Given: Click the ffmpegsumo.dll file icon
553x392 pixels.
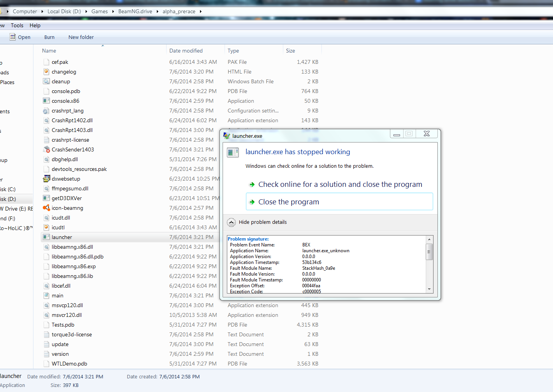Looking at the screenshot, I should coord(46,188).
